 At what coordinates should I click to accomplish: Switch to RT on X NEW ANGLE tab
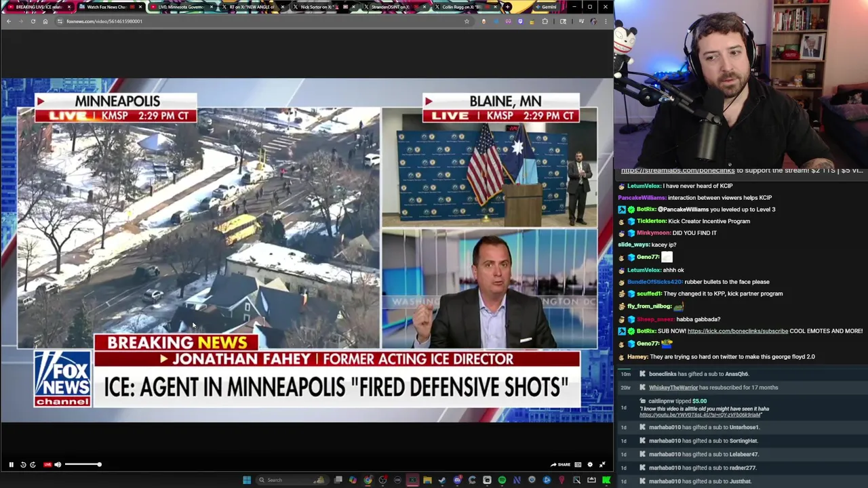(252, 7)
